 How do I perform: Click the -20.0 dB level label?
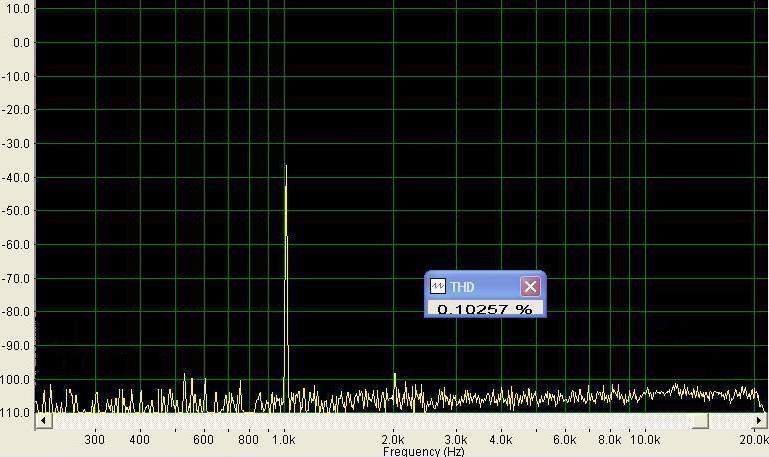point(16,110)
